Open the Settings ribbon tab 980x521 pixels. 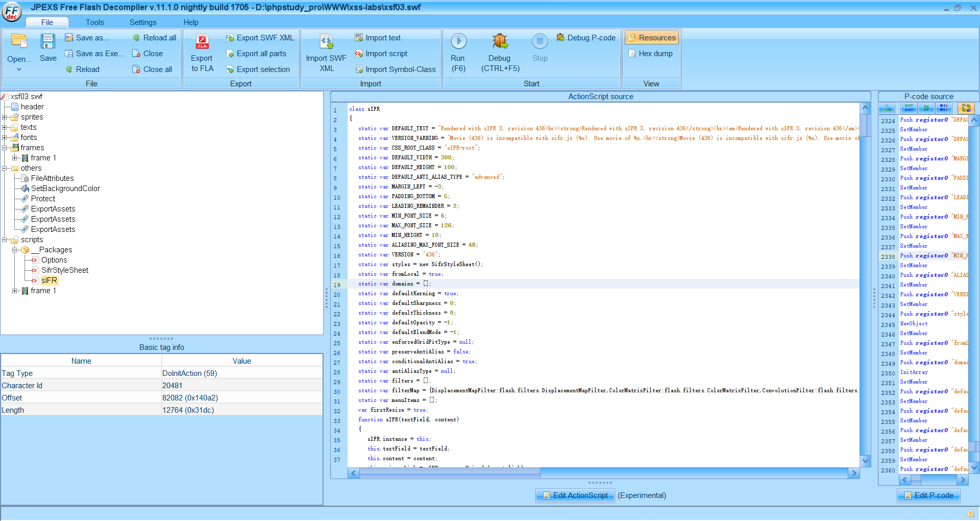click(143, 22)
